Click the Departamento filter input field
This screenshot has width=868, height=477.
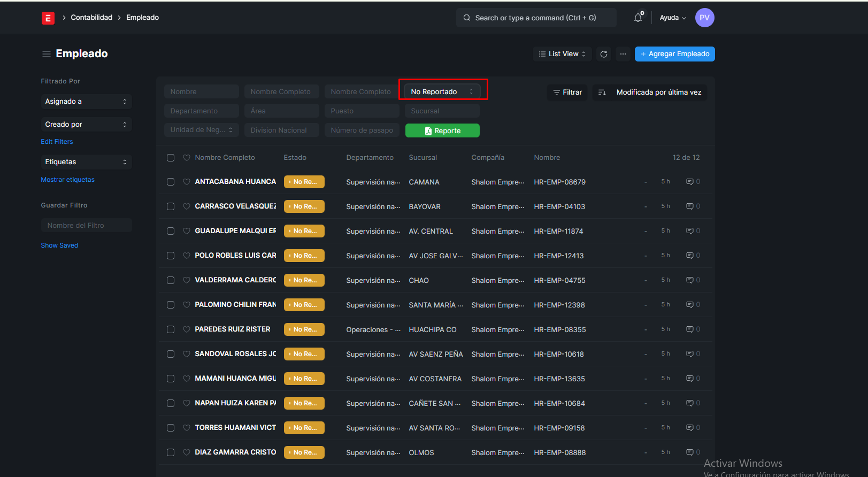click(x=201, y=111)
